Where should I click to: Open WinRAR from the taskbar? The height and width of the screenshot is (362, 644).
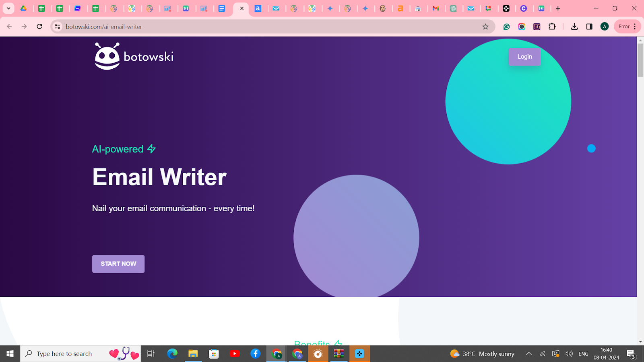coord(339,354)
